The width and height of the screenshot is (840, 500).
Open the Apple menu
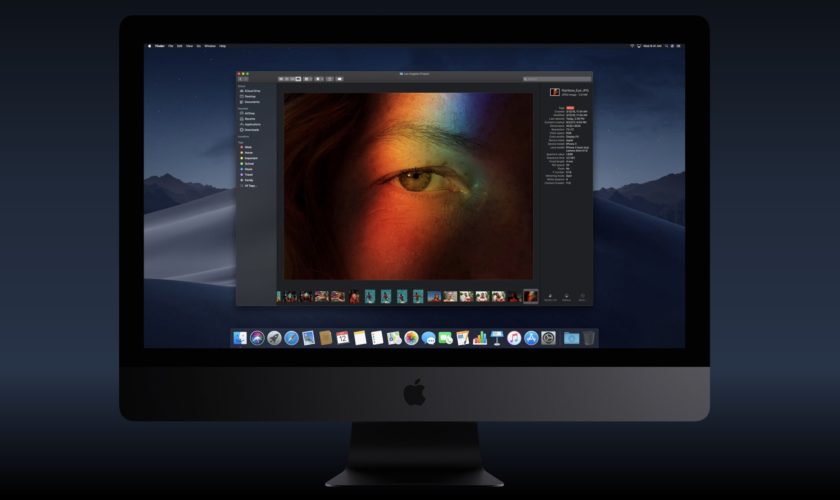[149, 46]
